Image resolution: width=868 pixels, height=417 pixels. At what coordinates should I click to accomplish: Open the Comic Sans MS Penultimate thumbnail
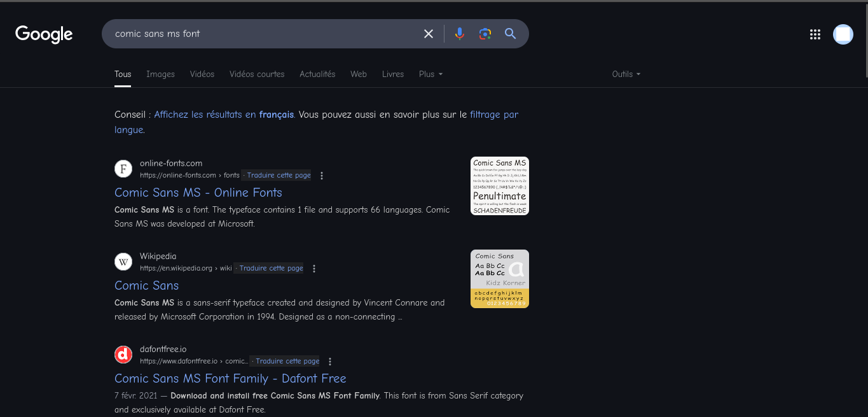click(x=500, y=186)
